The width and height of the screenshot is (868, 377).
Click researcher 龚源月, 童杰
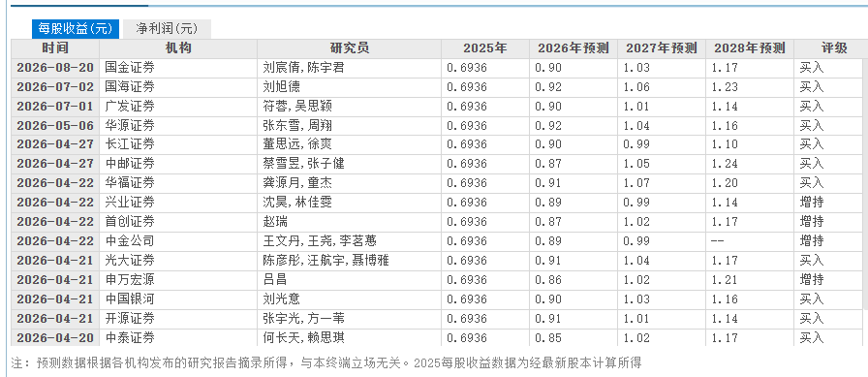[x=297, y=184]
